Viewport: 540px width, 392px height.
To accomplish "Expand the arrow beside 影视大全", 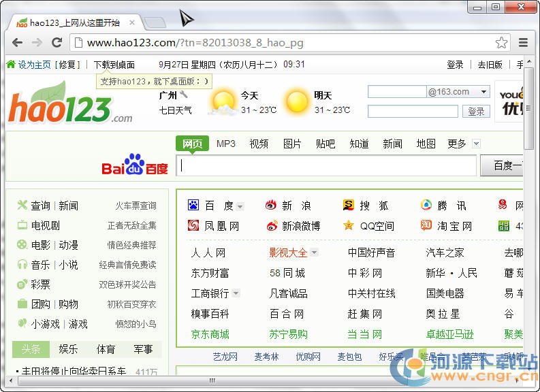I will pyautogui.click(x=315, y=253).
